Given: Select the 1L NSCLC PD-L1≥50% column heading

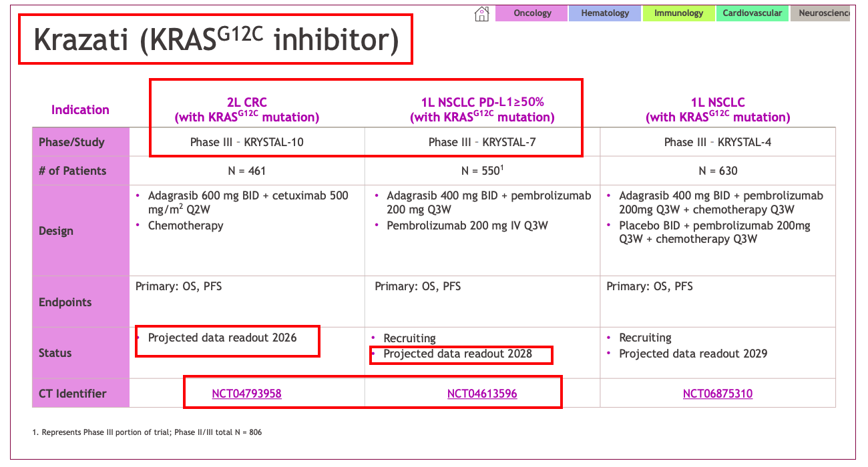Looking at the screenshot, I should click(482, 109).
